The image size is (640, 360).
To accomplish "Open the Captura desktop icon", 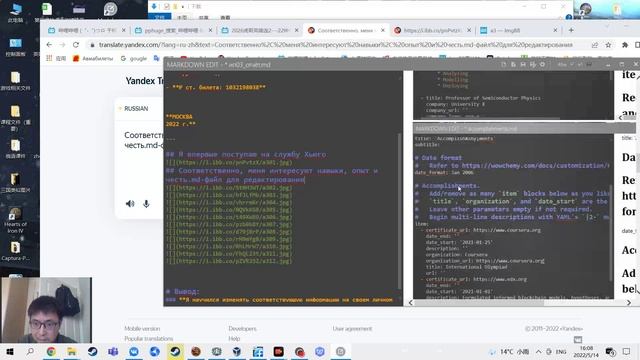I will tap(16, 251).
